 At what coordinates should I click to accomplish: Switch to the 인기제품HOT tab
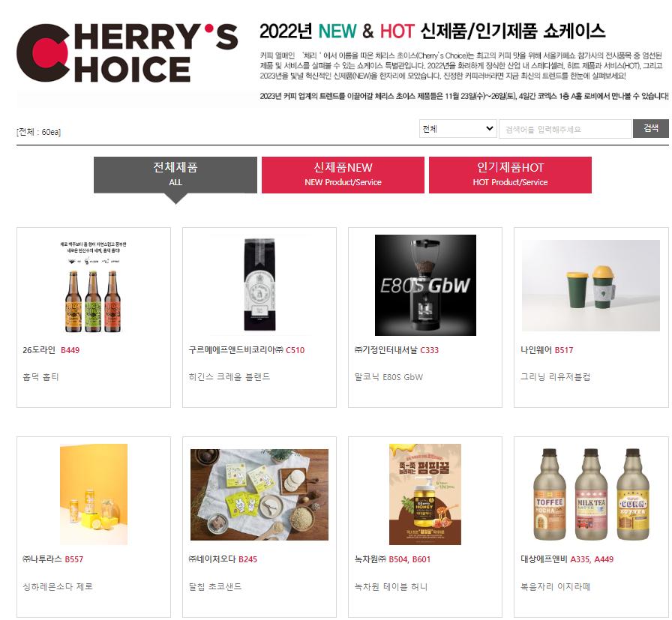510,175
